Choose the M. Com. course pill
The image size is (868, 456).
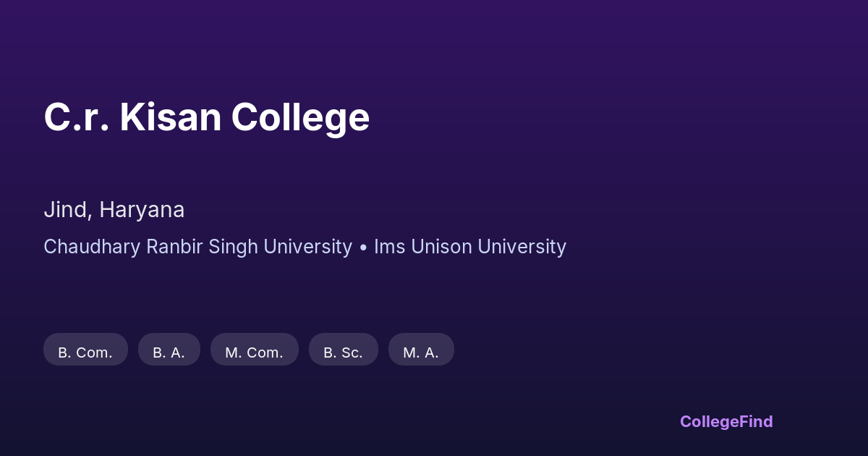pos(254,352)
